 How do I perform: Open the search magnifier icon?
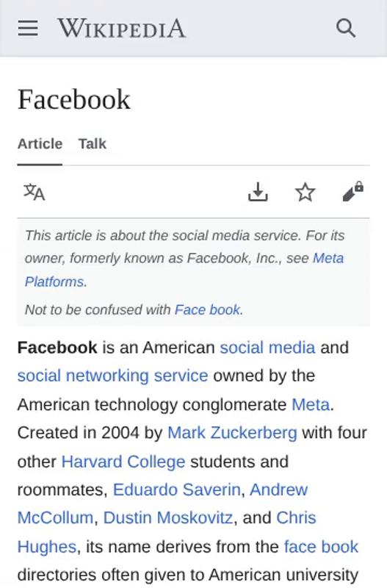(x=345, y=28)
